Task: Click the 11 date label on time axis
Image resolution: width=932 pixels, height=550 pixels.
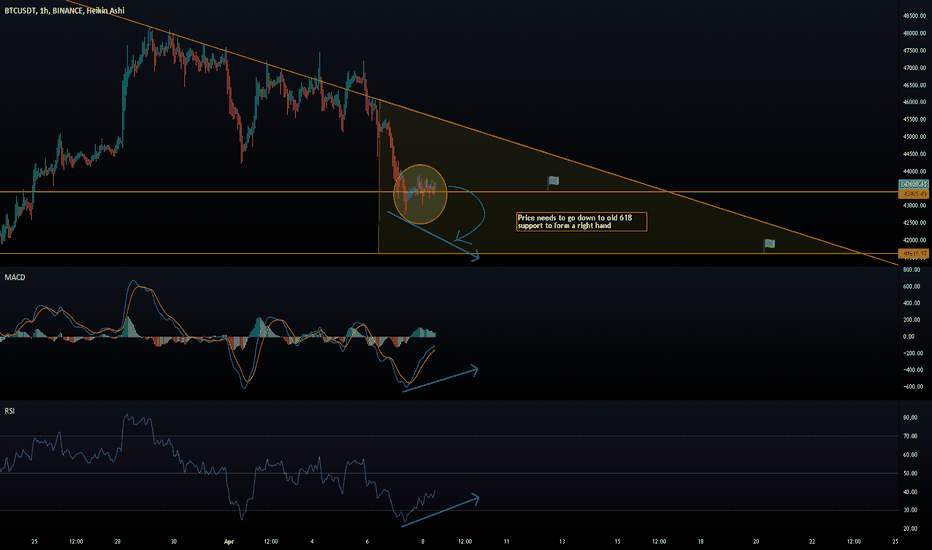Action: point(506,542)
